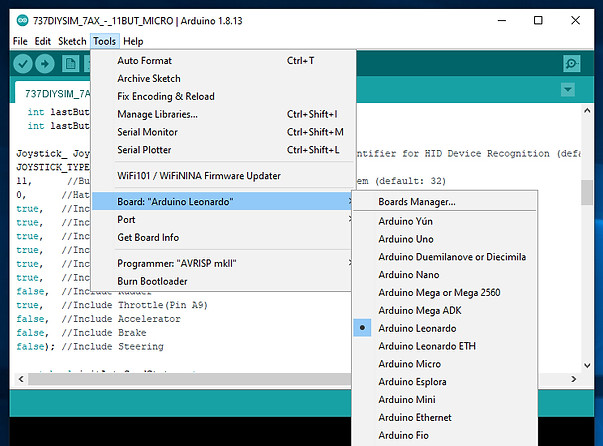Select Arduino Fio board
This screenshot has height=446, width=603.
[x=445, y=435]
